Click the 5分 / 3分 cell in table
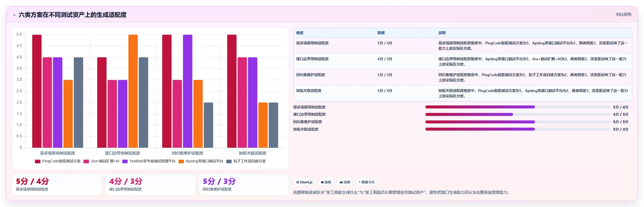Image resolution: width=644 pixels, height=207 pixels. coord(385,75)
